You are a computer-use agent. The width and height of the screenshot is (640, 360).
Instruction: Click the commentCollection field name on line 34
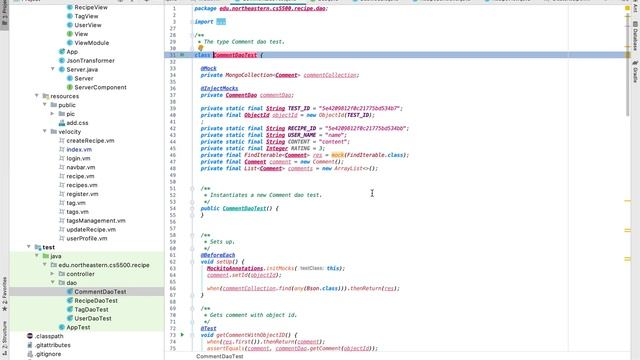click(330, 75)
